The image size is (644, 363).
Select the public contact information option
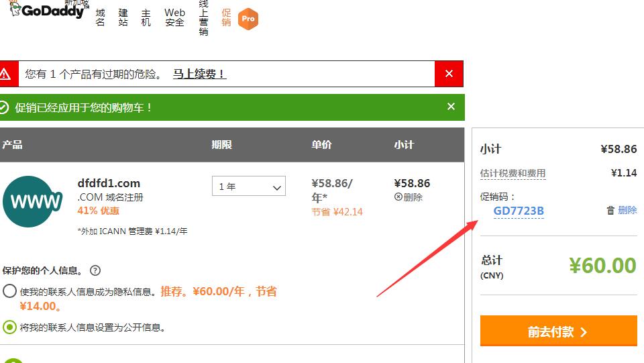[9, 327]
